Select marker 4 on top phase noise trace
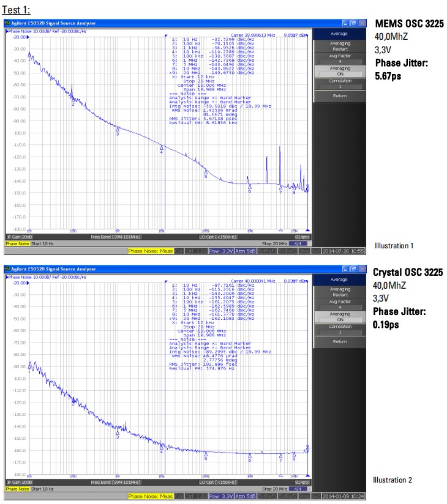This screenshot has height=504, width=447. pyautogui.click(x=162, y=147)
